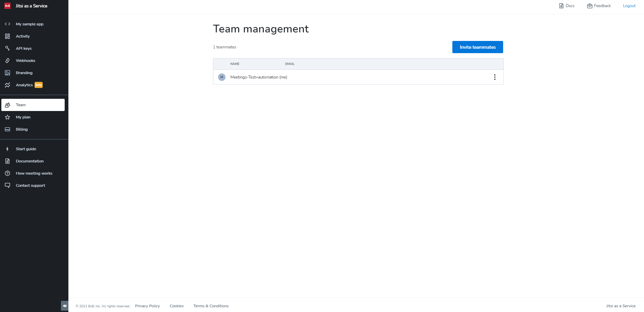Open the Privacy Policy footer link
The image size is (644, 312).
coord(147,306)
